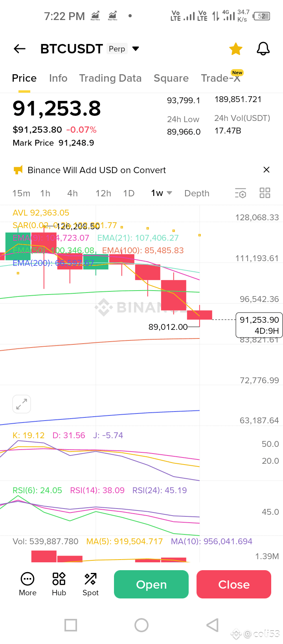Open chart indicator settings icon
This screenshot has height=644, width=283.
point(241,193)
